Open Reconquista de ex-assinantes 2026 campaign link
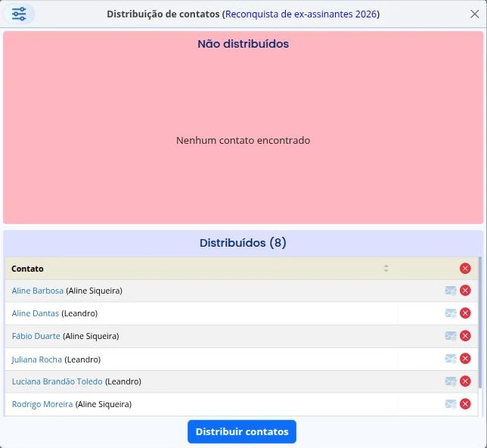The width and height of the screenshot is (487, 448). [x=301, y=14]
